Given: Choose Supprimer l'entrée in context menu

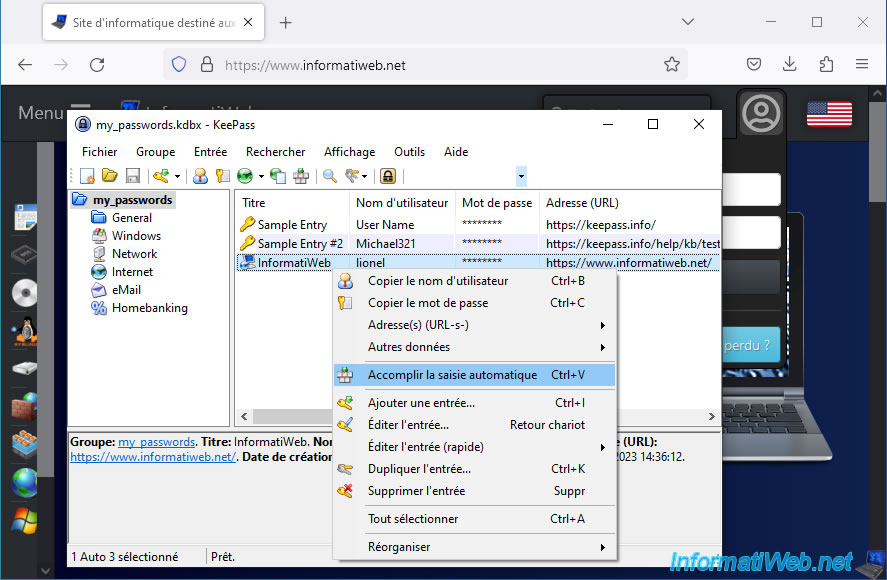Looking at the screenshot, I should [474, 491].
